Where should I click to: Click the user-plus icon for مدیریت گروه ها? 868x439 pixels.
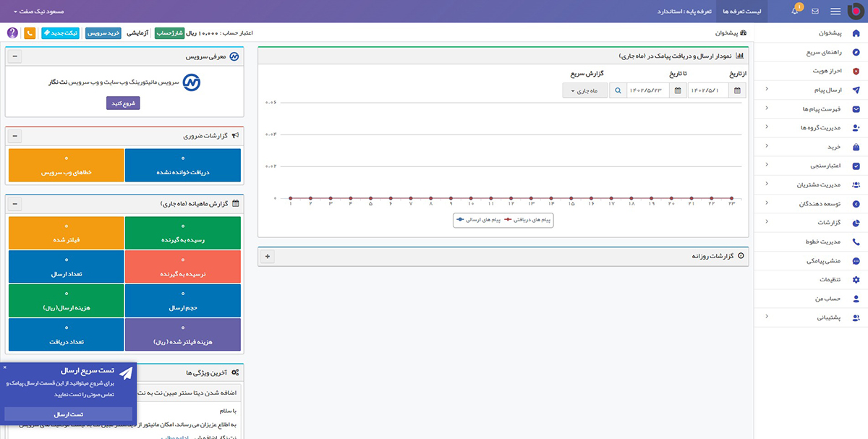point(856,128)
